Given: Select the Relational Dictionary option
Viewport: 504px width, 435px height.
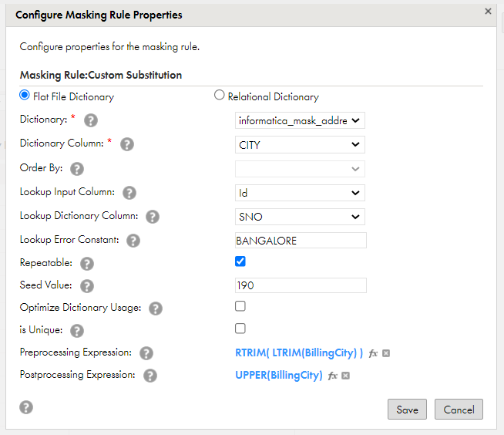Looking at the screenshot, I should (x=219, y=95).
